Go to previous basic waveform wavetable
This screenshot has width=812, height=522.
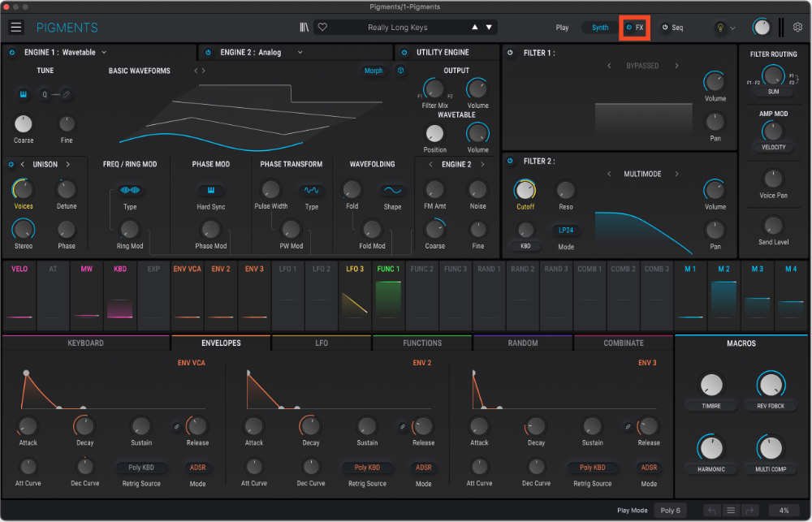tap(196, 71)
